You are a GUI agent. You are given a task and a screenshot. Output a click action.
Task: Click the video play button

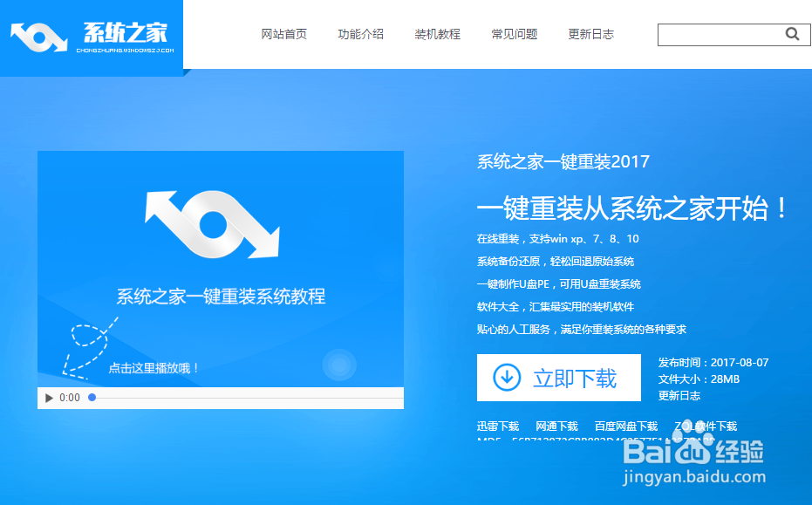coord(49,398)
